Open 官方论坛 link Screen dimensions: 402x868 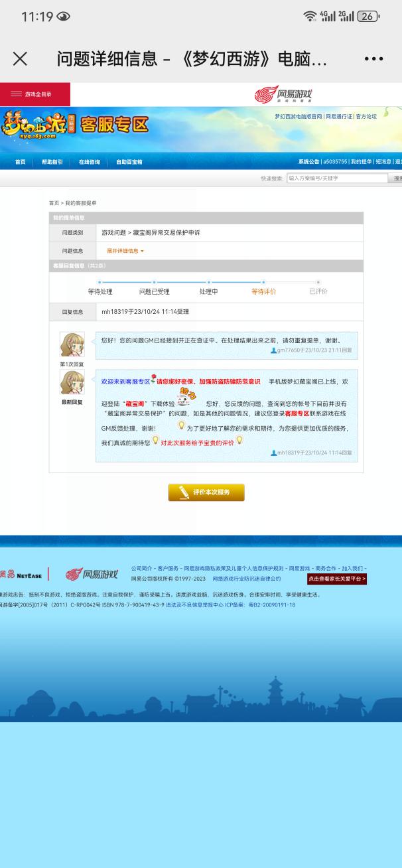coord(366,116)
